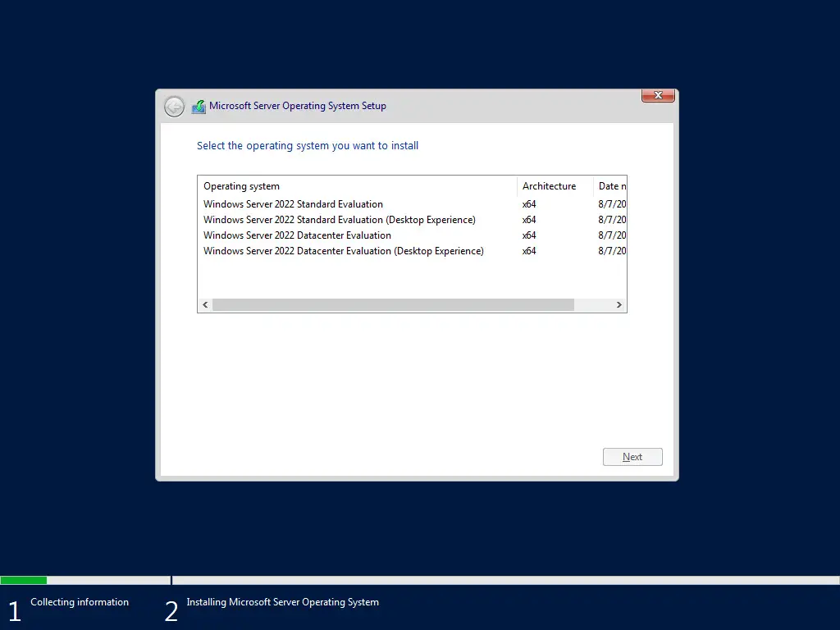Click the Microsoft Server Setup icon in title bar

[198, 106]
